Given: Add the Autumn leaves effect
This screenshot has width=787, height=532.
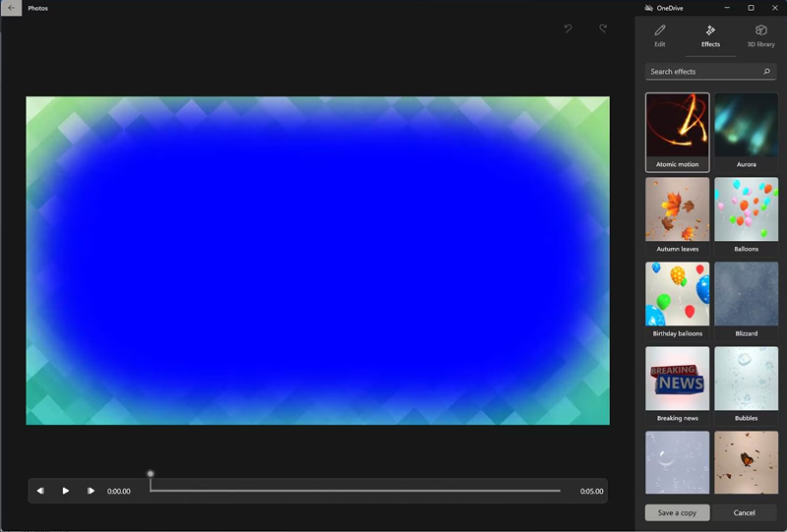Looking at the screenshot, I should pyautogui.click(x=677, y=216).
